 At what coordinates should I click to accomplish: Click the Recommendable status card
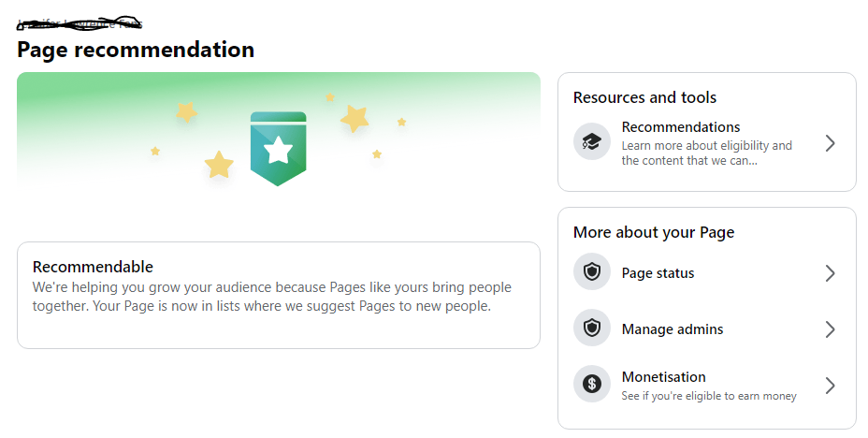[279, 295]
